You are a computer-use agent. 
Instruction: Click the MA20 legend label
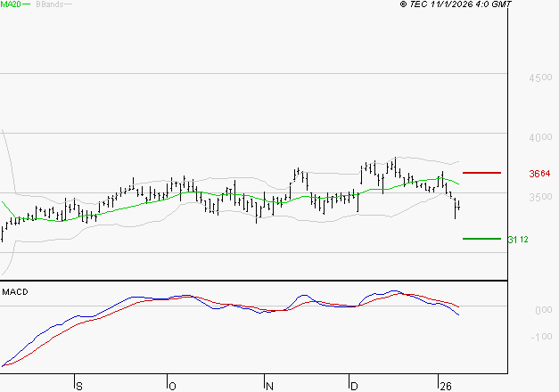[11, 4]
